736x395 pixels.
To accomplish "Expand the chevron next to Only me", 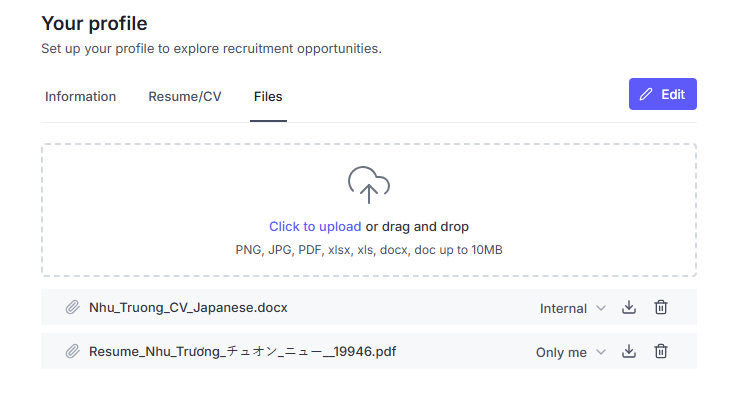I will tap(601, 352).
